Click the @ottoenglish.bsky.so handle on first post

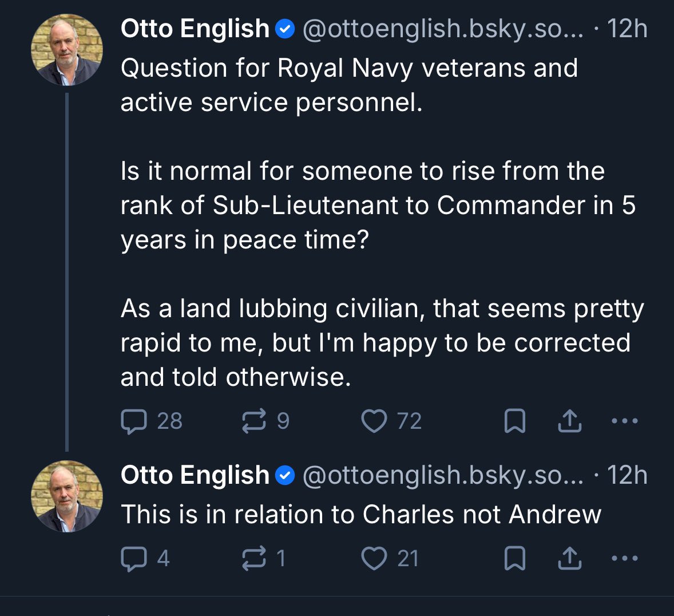(442, 29)
